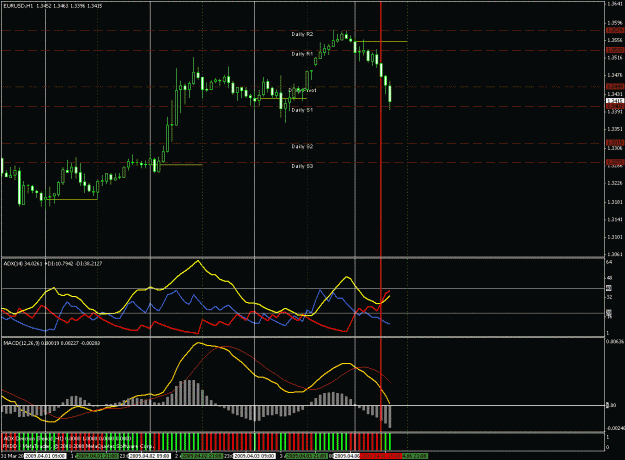This screenshot has height=460, width=625.
Task: Click the 2009.04.01 21:00 green time label
Action: pos(98,456)
